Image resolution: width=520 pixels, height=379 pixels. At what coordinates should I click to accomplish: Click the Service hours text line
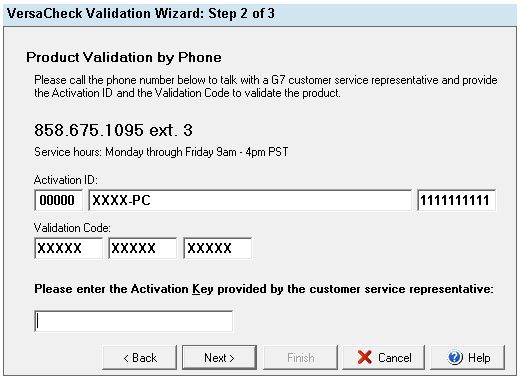coord(161,152)
